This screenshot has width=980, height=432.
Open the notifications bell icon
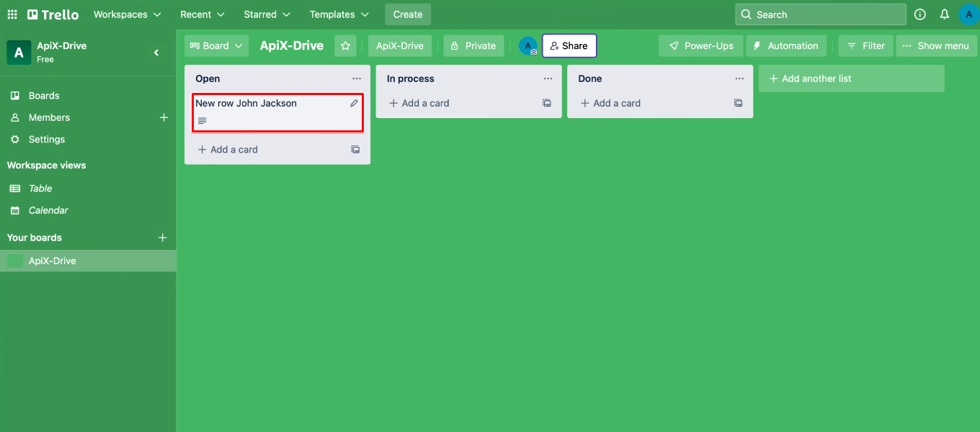pyautogui.click(x=944, y=14)
